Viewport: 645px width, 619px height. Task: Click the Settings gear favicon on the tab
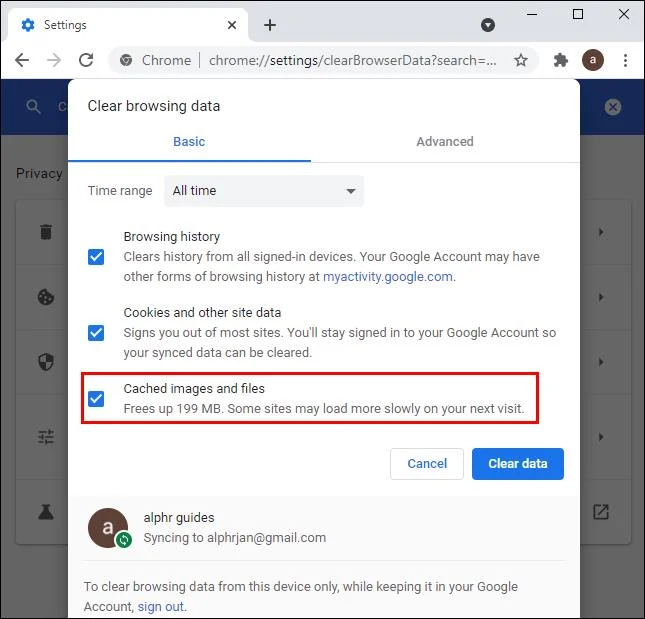click(x=28, y=25)
